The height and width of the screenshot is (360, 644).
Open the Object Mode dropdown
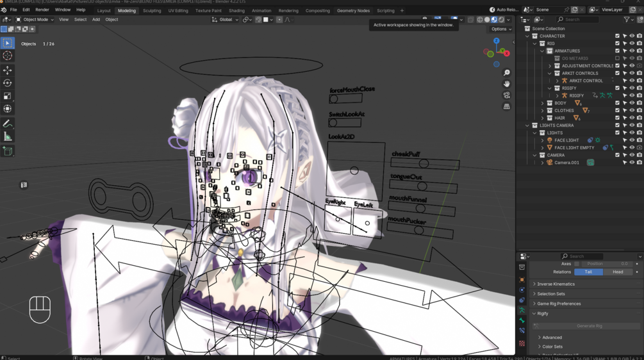(35, 19)
